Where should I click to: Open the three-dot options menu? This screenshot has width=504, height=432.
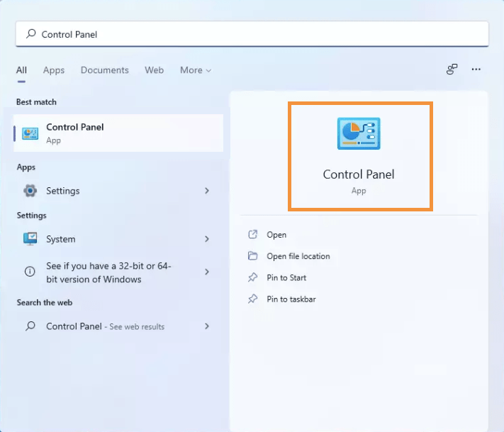(476, 69)
